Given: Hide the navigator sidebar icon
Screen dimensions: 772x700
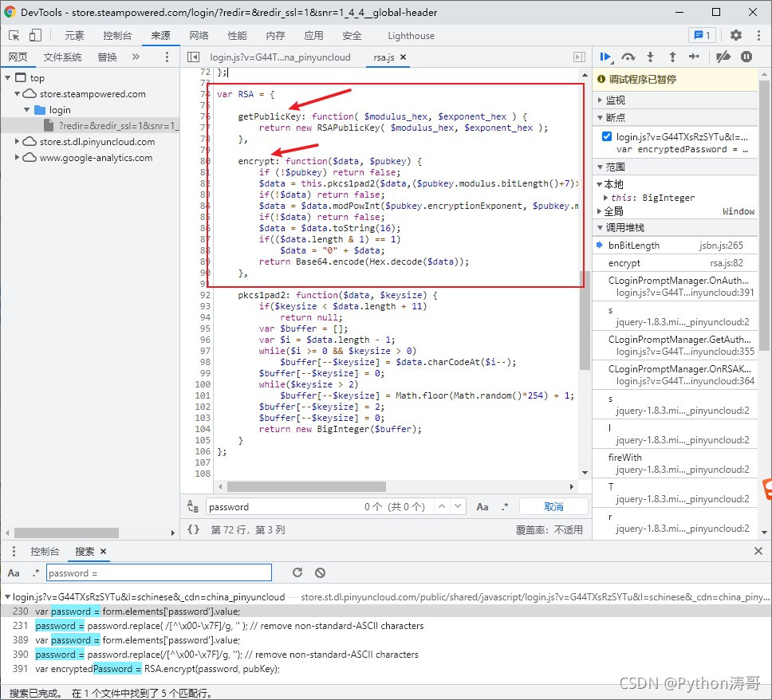Looking at the screenshot, I should point(194,57).
